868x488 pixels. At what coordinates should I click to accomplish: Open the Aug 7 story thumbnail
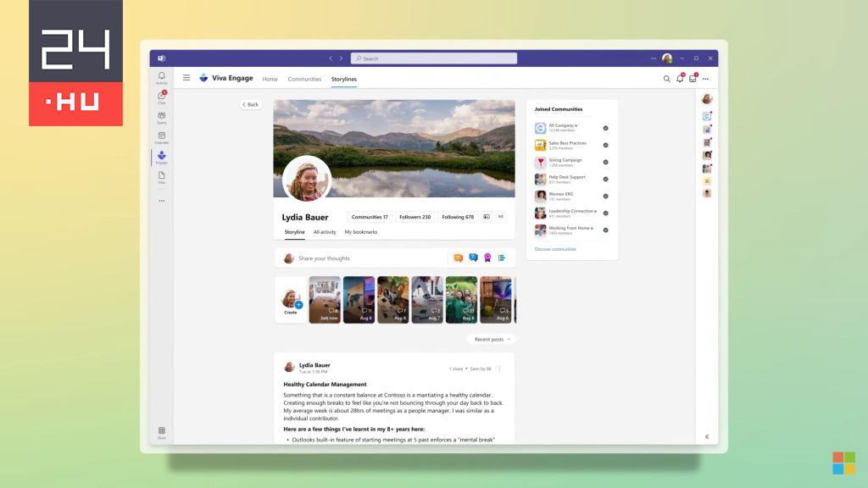427,300
